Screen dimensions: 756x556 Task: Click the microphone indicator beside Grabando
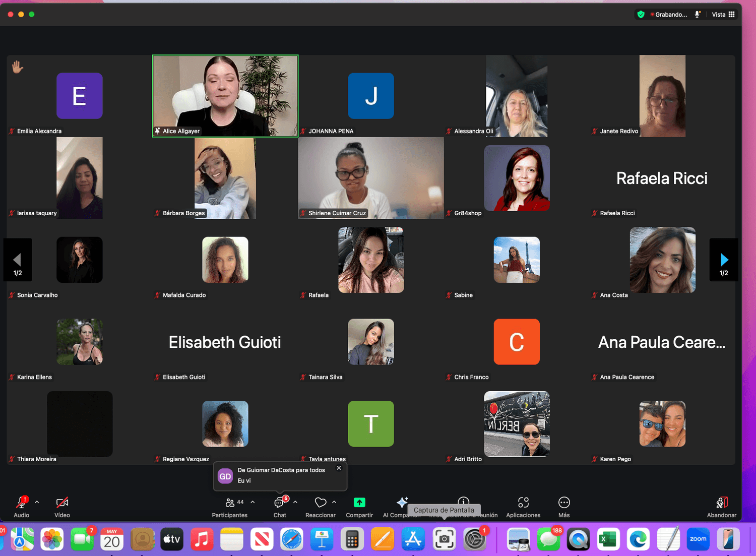(x=698, y=15)
